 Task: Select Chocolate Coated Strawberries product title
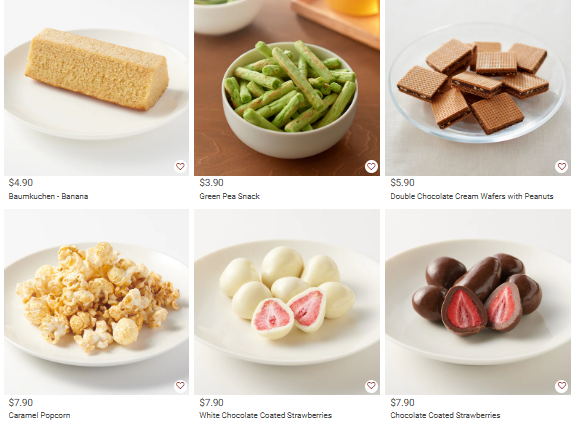click(445, 415)
